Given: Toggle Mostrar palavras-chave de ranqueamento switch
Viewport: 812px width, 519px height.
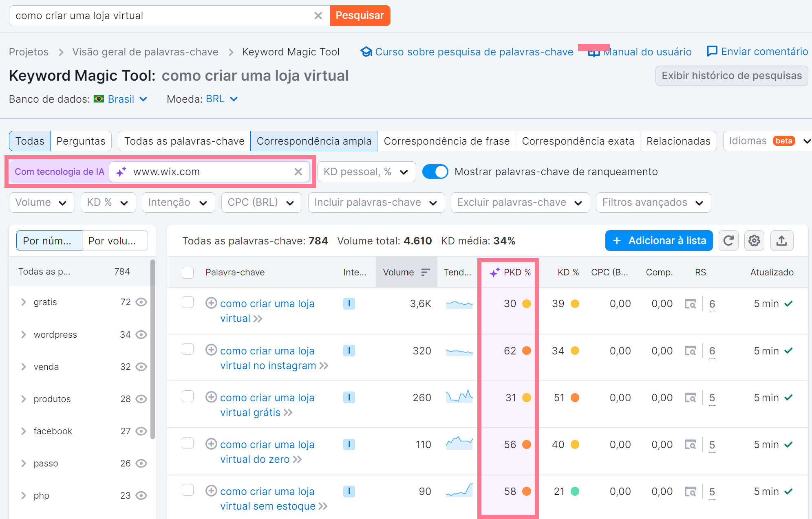Looking at the screenshot, I should click(x=435, y=172).
